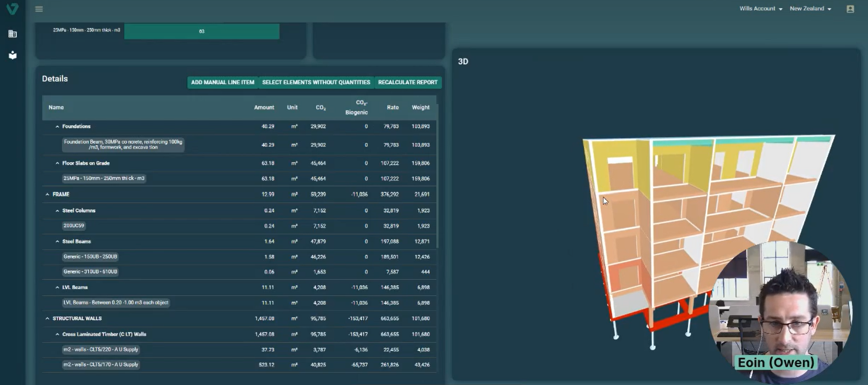The width and height of the screenshot is (868, 385).
Task: Collapse the FRAME category
Action: (x=47, y=194)
